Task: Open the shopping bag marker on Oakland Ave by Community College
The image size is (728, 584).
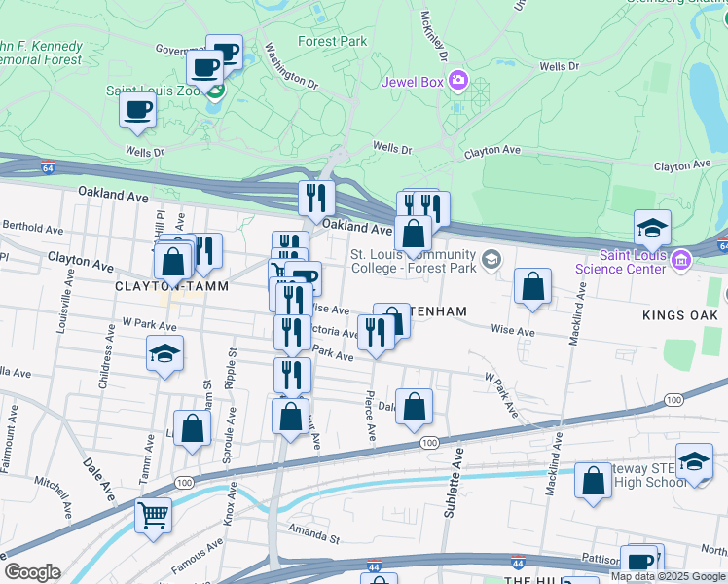Action: coord(414,234)
